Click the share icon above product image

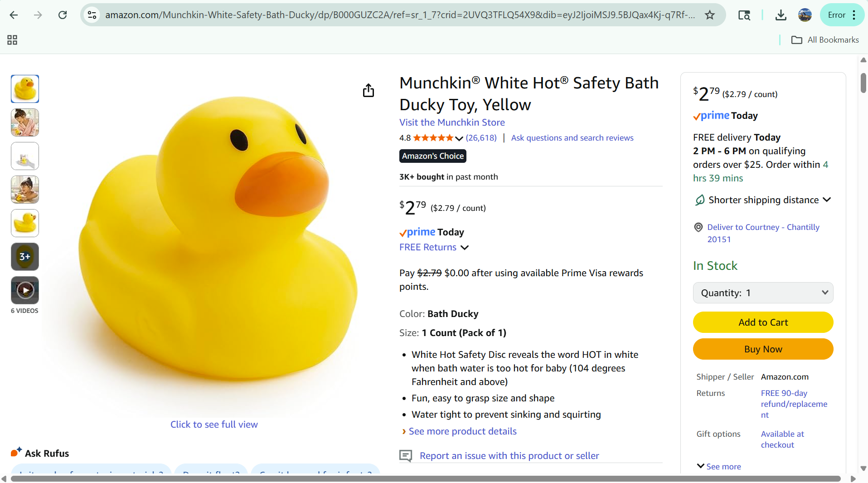tap(369, 91)
